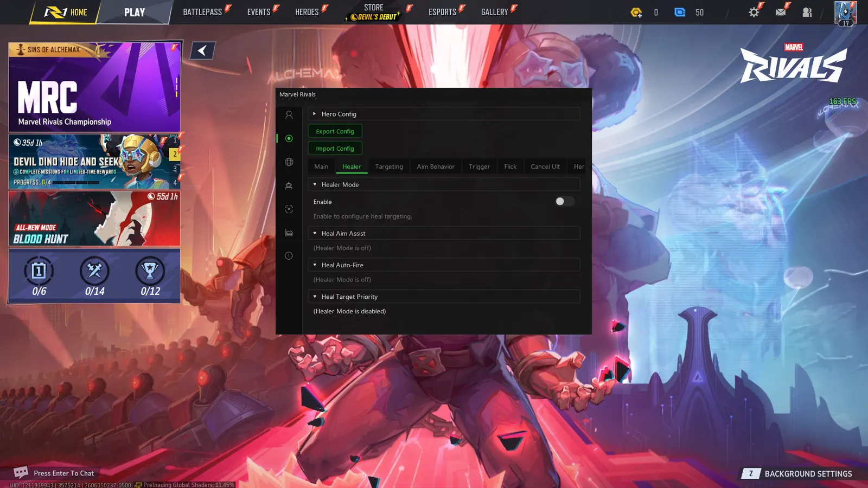This screenshot has width=868, height=488.
Task: Click the info circle icon in overlay sidebar
Action: [289, 256]
